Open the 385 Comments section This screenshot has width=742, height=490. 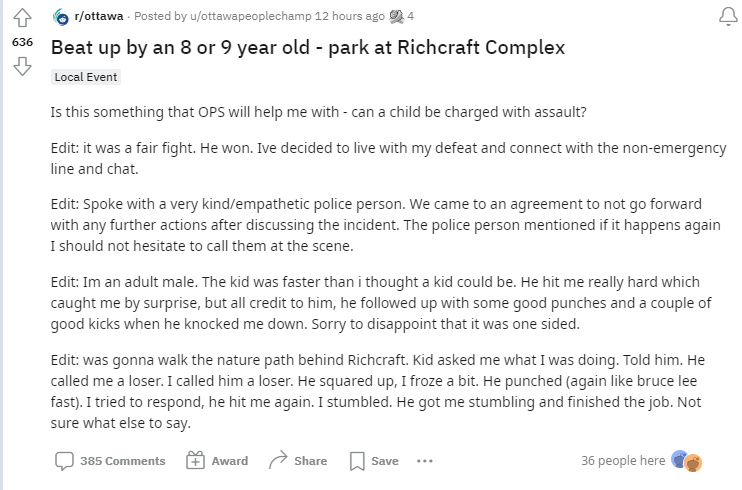point(122,461)
